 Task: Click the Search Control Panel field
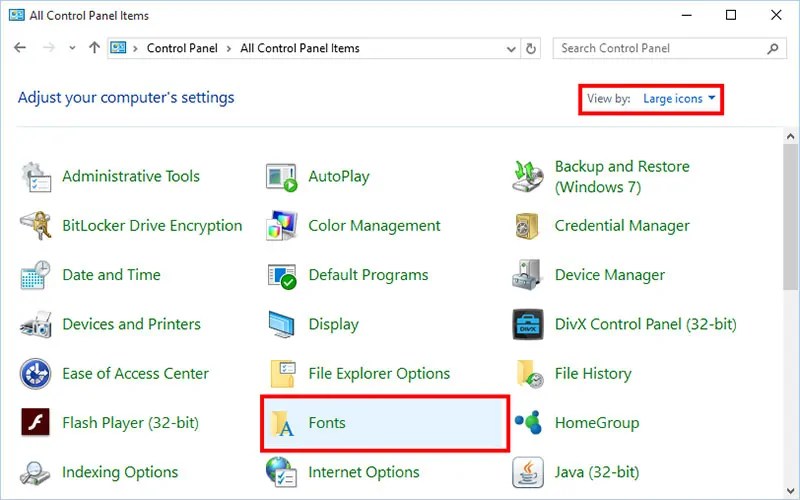click(669, 48)
